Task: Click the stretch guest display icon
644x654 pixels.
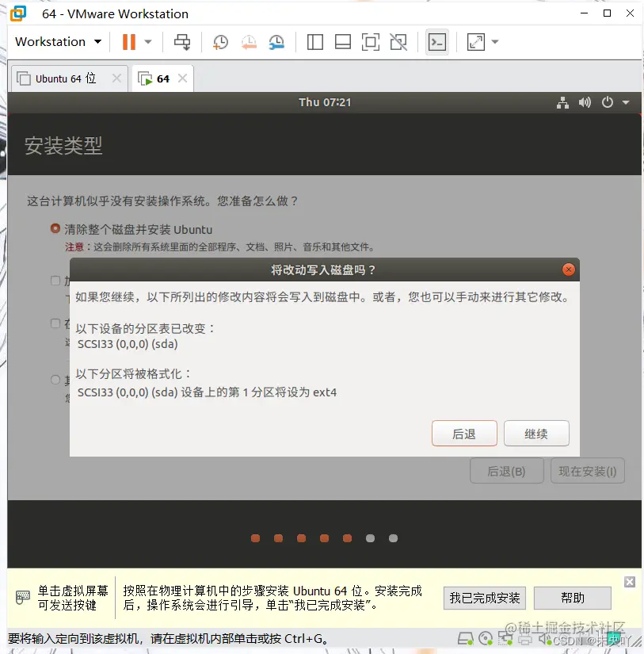Action: (x=476, y=42)
